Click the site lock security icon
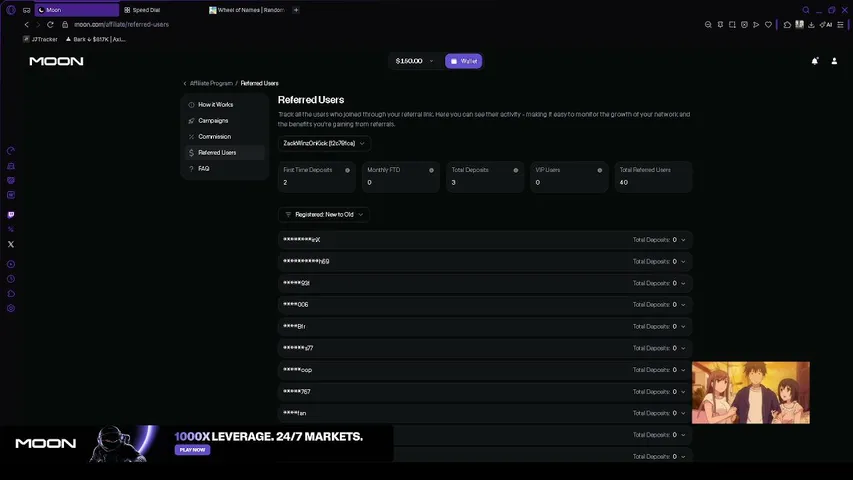This screenshot has height=480, width=853. click(x=65, y=24)
